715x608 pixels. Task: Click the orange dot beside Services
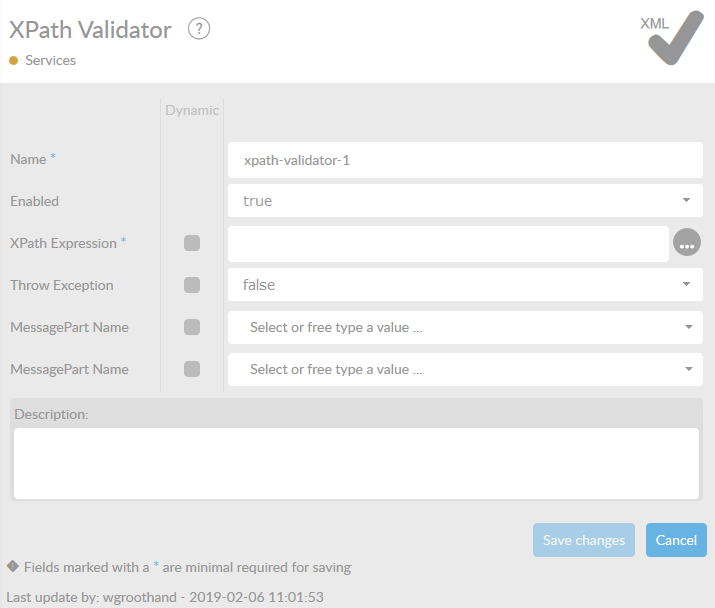coord(14,61)
